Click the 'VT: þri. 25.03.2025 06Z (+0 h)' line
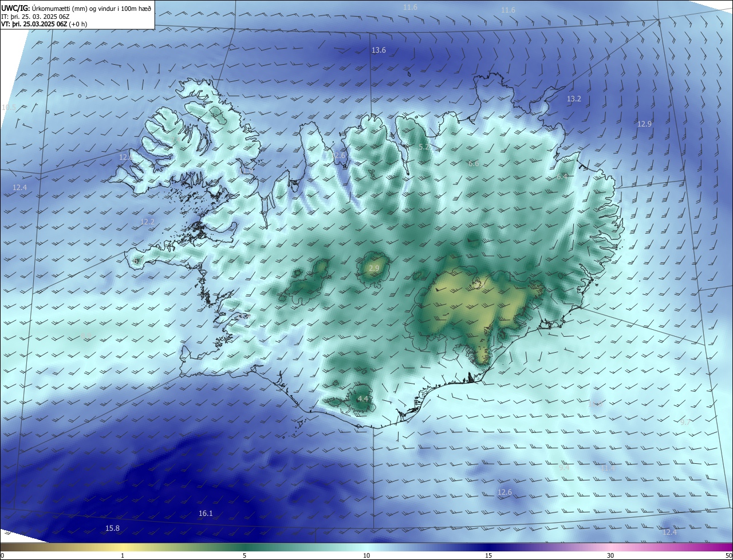Viewport: 733px width, 560px height. tap(44, 24)
